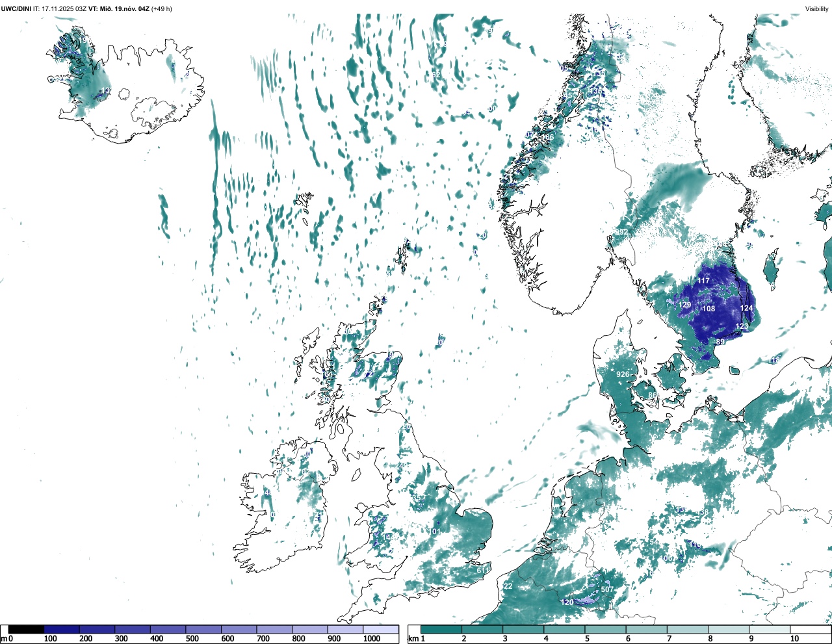Screen dimensions: 832x644
Task: Select the '123' value near the coast
Action: pyautogui.click(x=742, y=326)
